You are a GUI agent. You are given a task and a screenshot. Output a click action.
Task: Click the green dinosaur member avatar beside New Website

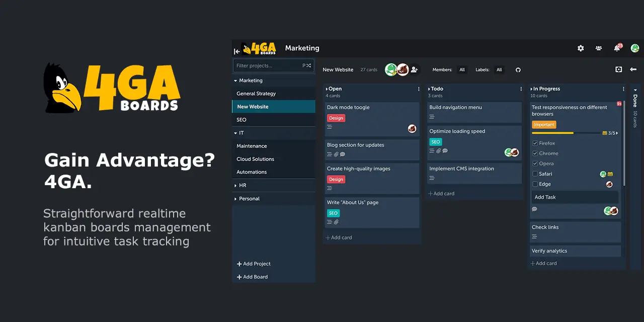(x=391, y=69)
